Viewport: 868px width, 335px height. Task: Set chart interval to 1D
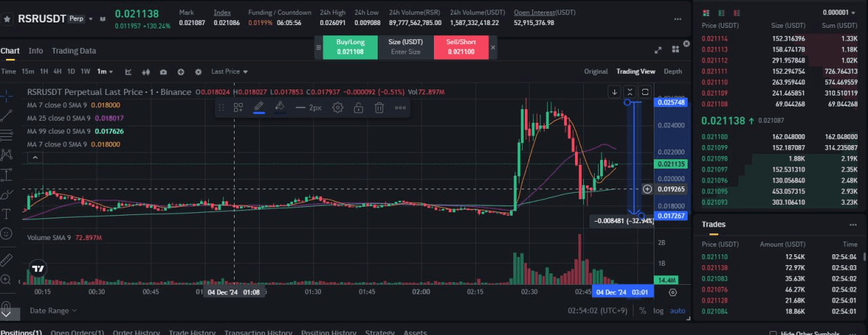tap(71, 72)
